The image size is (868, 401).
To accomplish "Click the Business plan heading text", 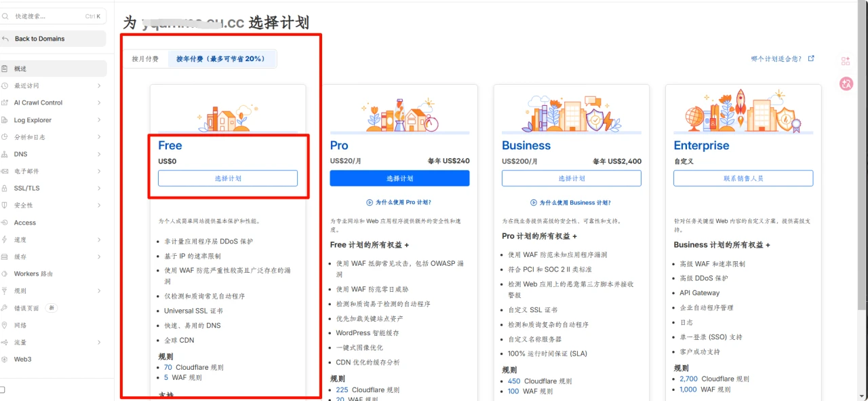I will pyautogui.click(x=526, y=145).
